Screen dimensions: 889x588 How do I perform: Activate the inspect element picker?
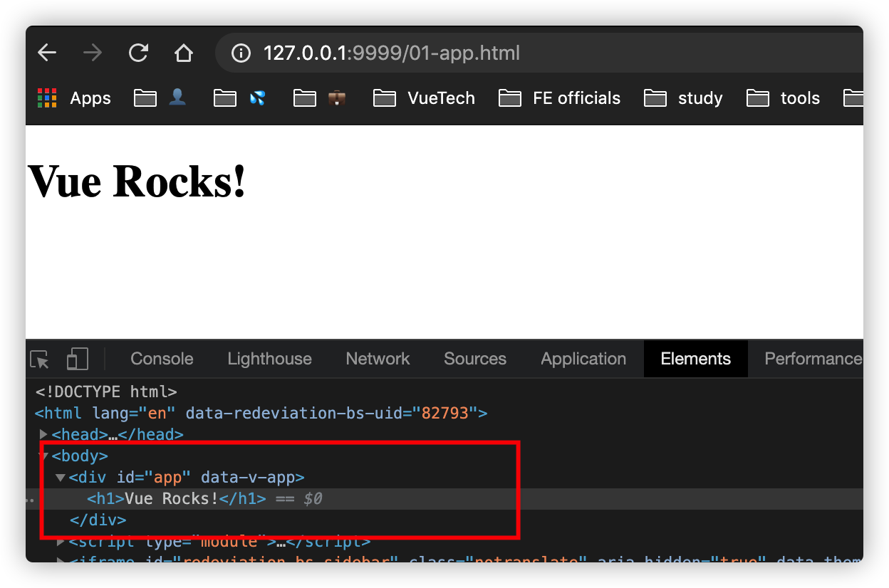point(40,359)
